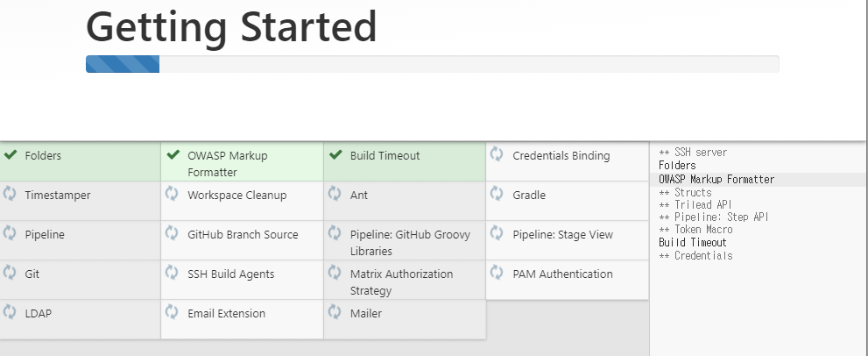The image size is (868, 356).
Task: Click the Getting Started heading
Action: (x=231, y=26)
